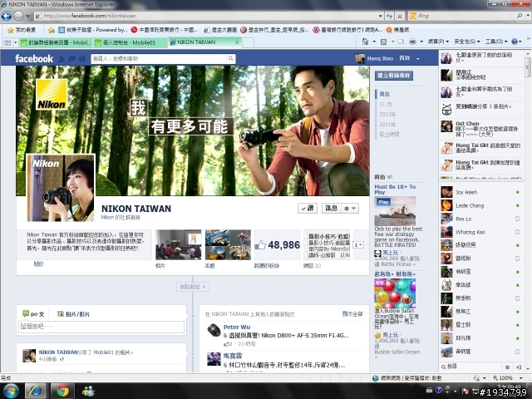Click the yellow Nikon logo on the cover photo
532x399 pixels.
pos(52,95)
